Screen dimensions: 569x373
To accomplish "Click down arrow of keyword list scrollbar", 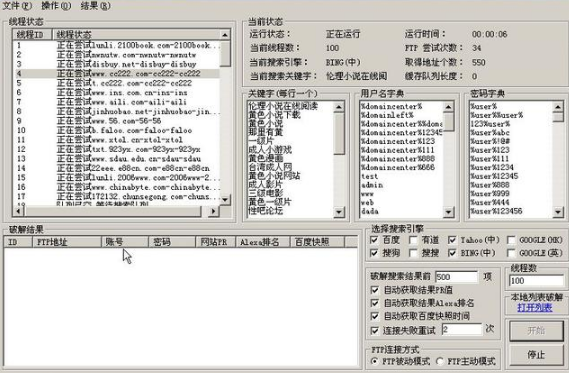I will (339, 212).
